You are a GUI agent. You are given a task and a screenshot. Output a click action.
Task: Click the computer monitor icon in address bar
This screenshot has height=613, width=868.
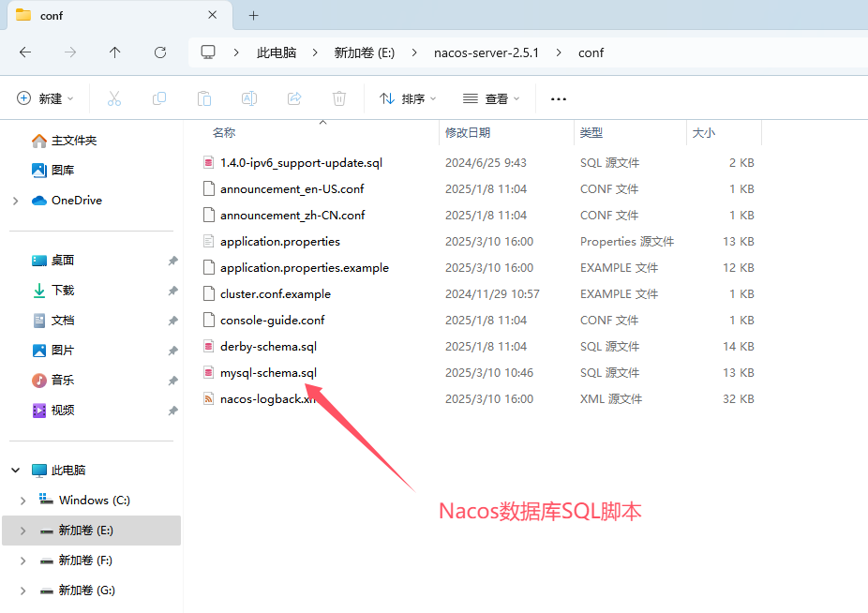208,52
